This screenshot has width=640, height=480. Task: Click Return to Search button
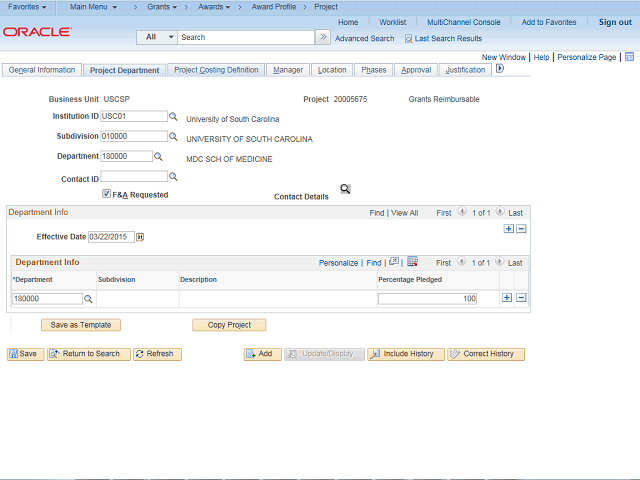pos(89,354)
